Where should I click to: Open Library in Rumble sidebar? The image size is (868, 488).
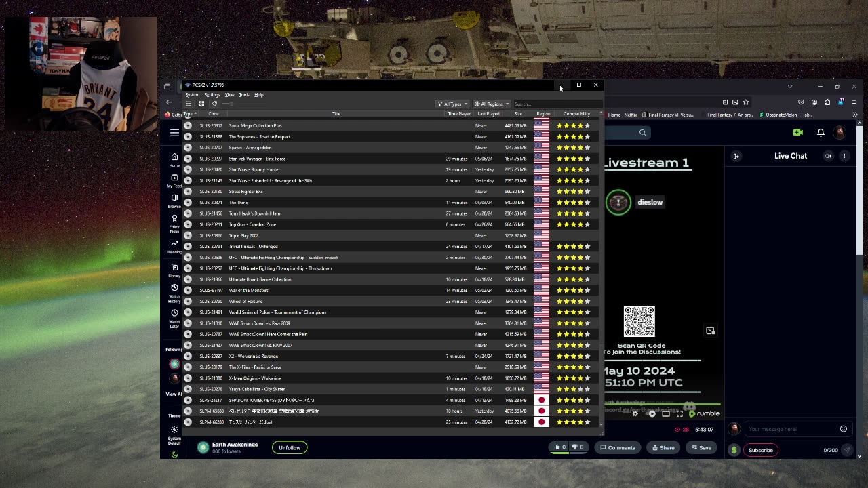coord(174,270)
